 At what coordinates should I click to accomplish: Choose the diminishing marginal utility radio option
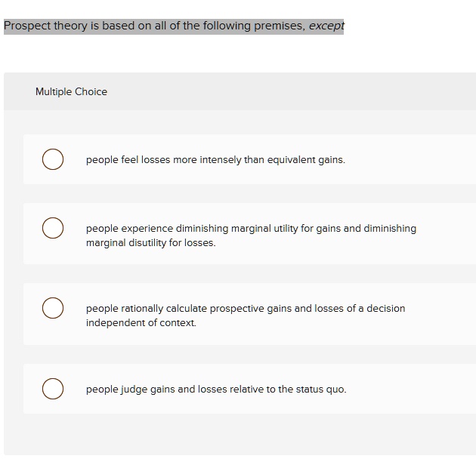pos(53,228)
